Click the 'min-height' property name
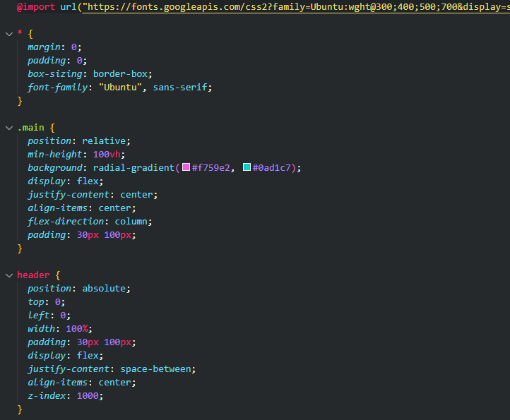The width and height of the screenshot is (510, 420). [x=55, y=154]
